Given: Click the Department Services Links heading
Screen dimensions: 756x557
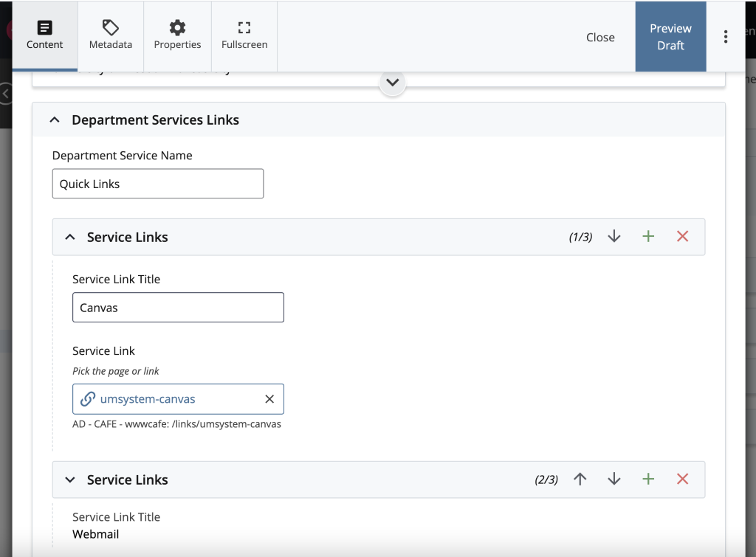Looking at the screenshot, I should 155,120.
